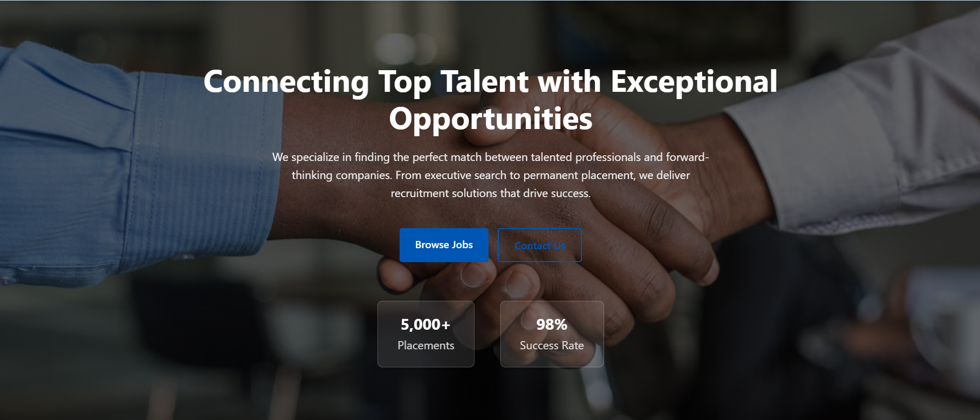Click the "Placements" label
This screenshot has width=980, height=420.
click(x=425, y=346)
